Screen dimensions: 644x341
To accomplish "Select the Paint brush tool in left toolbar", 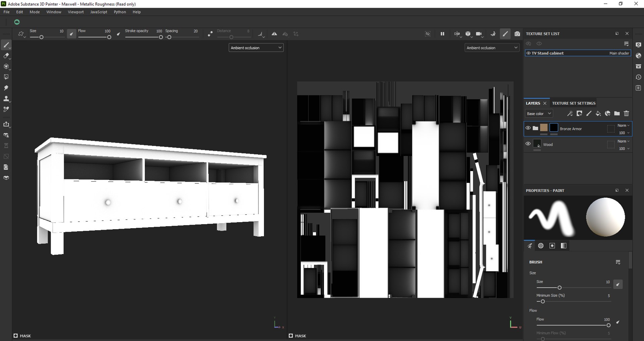I will coord(6,45).
